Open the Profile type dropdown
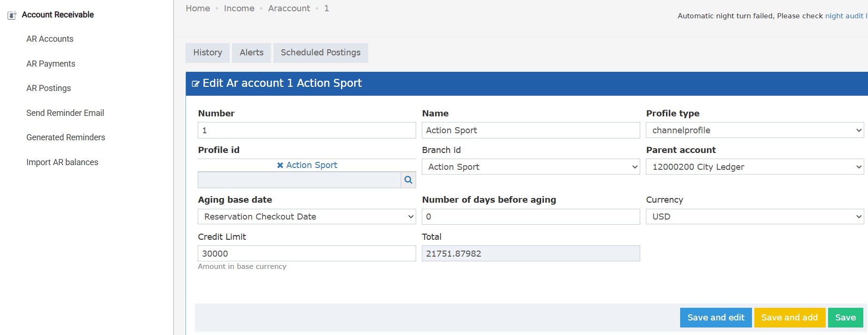 point(755,130)
